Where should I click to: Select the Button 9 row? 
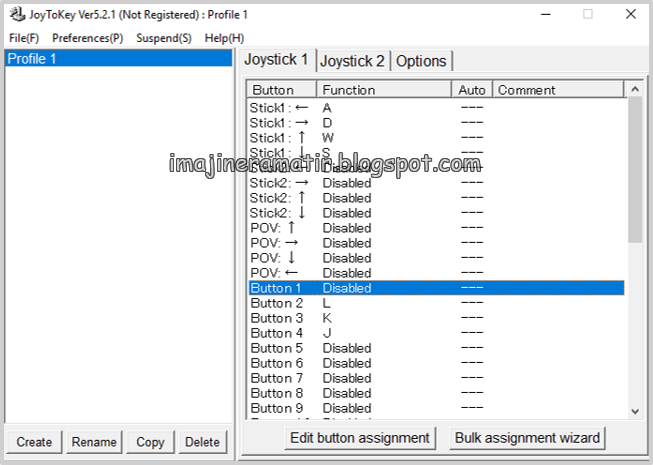click(436, 408)
